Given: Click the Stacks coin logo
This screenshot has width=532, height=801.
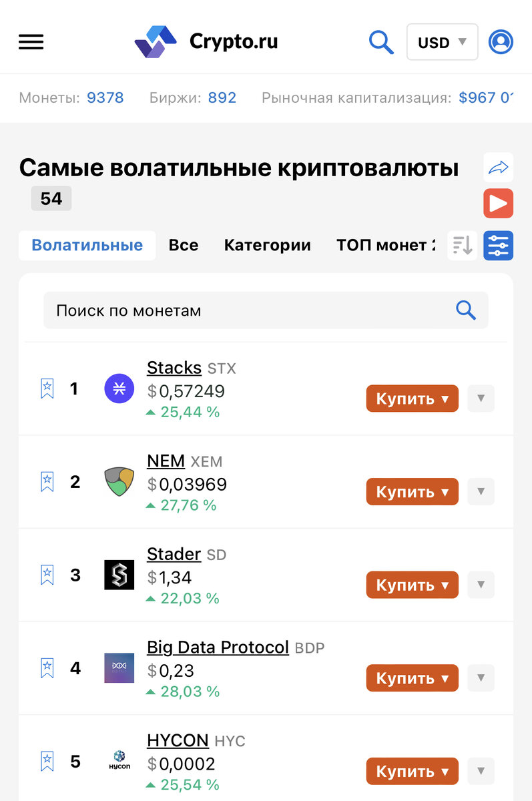Looking at the screenshot, I should pyautogui.click(x=119, y=388).
